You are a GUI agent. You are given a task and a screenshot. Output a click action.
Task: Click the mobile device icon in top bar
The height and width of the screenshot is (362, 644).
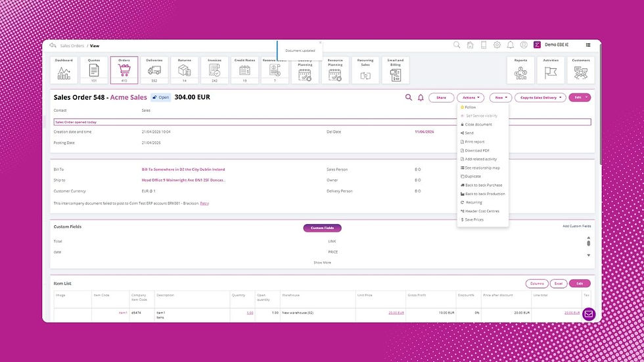click(484, 45)
